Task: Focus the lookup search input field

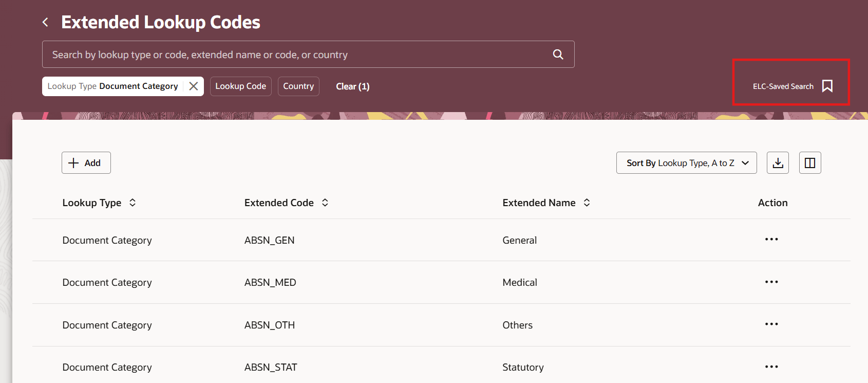Action: [298, 54]
